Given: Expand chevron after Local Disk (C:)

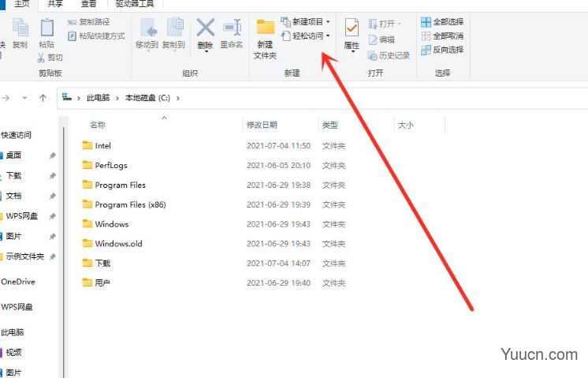Looking at the screenshot, I should (178, 98).
